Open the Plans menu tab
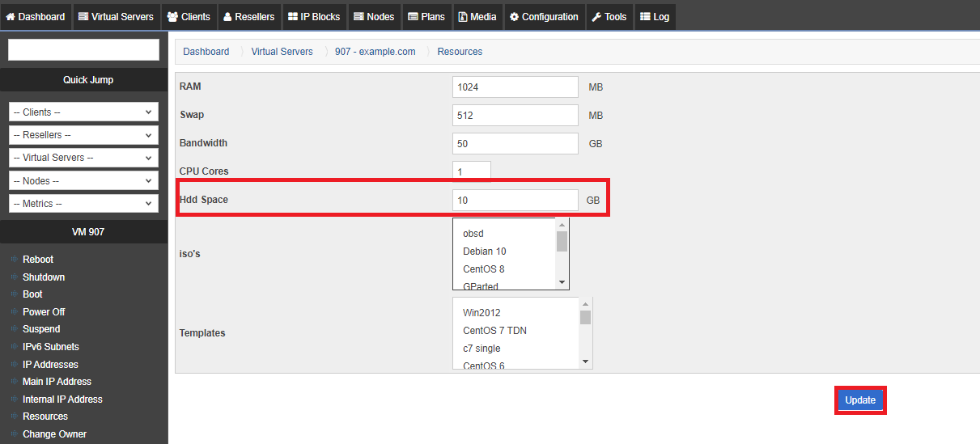The width and height of the screenshot is (980, 444). [x=426, y=16]
